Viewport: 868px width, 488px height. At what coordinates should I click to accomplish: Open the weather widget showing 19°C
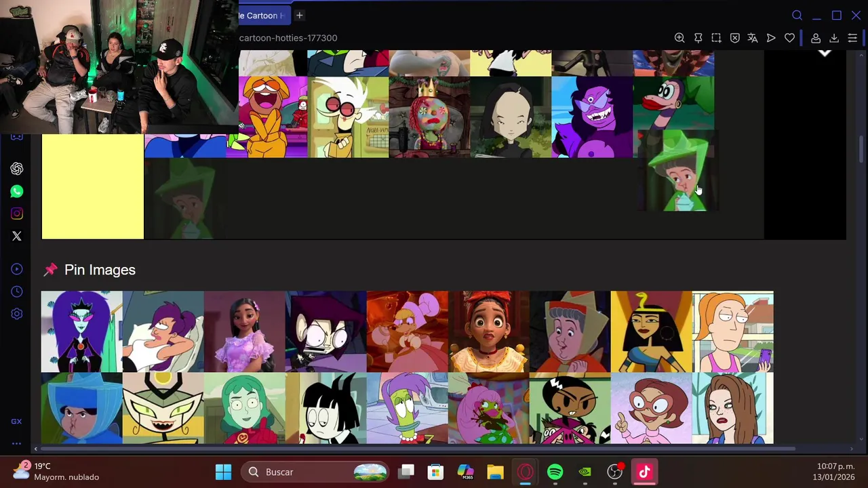click(x=57, y=472)
